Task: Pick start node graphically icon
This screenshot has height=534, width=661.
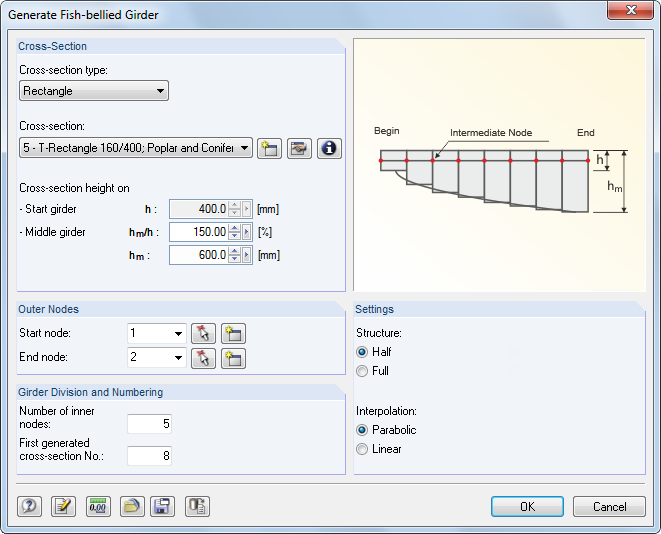Action: [x=203, y=334]
